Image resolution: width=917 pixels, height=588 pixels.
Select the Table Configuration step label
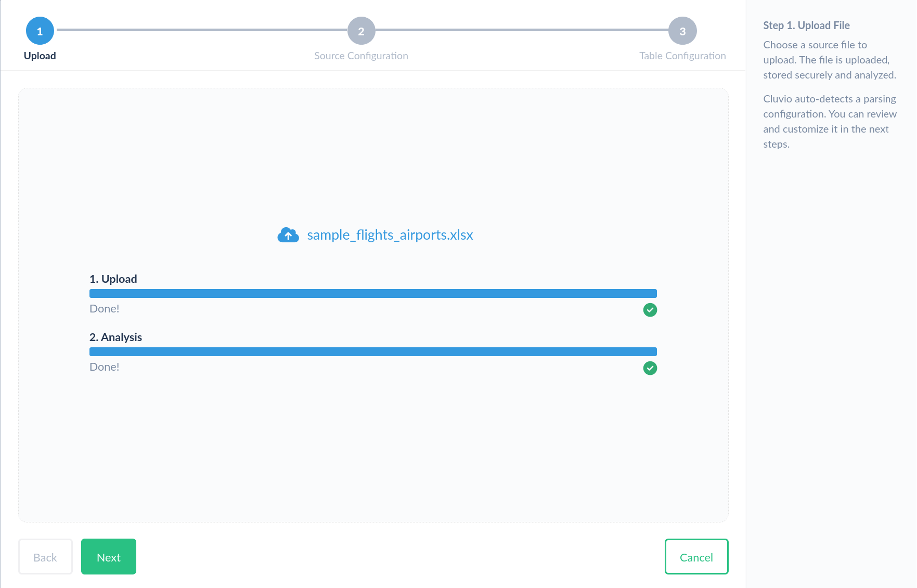click(682, 56)
